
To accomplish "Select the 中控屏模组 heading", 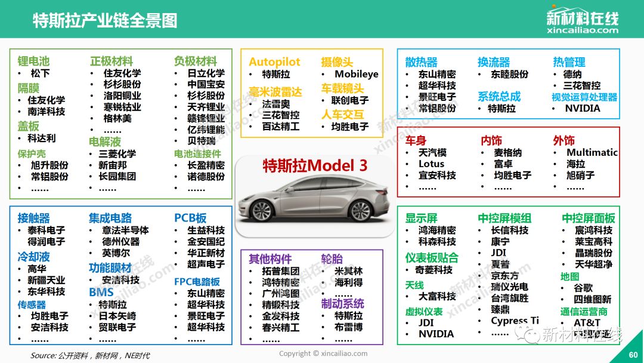I will pos(504,219).
